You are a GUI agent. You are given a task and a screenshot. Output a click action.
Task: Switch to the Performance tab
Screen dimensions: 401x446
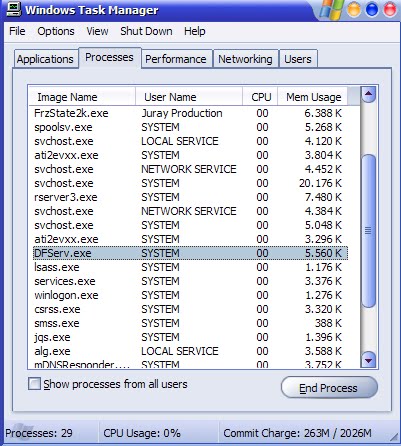tap(176, 59)
